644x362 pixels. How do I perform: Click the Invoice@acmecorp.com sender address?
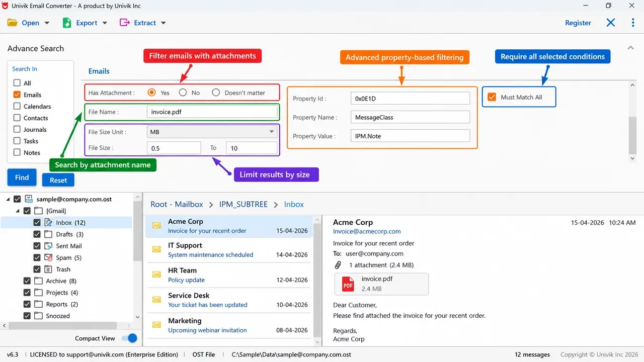(367, 231)
